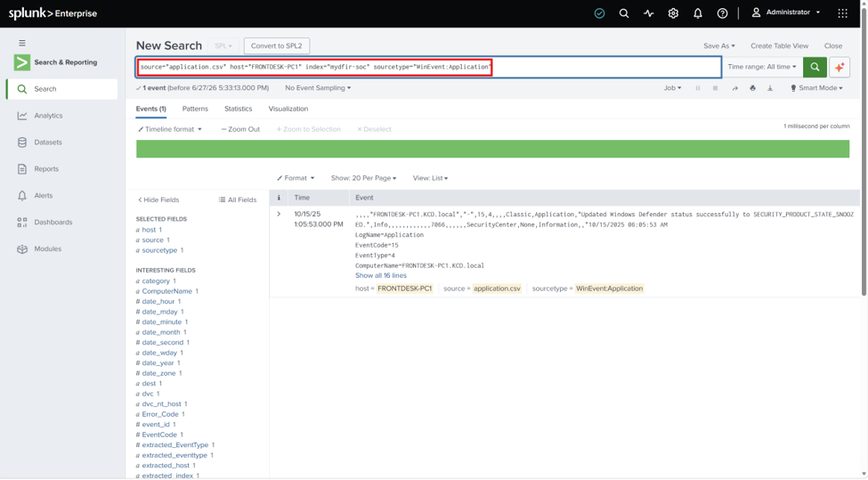Open the global search magnifier in top bar
The height and width of the screenshot is (480, 868).
[x=624, y=13]
